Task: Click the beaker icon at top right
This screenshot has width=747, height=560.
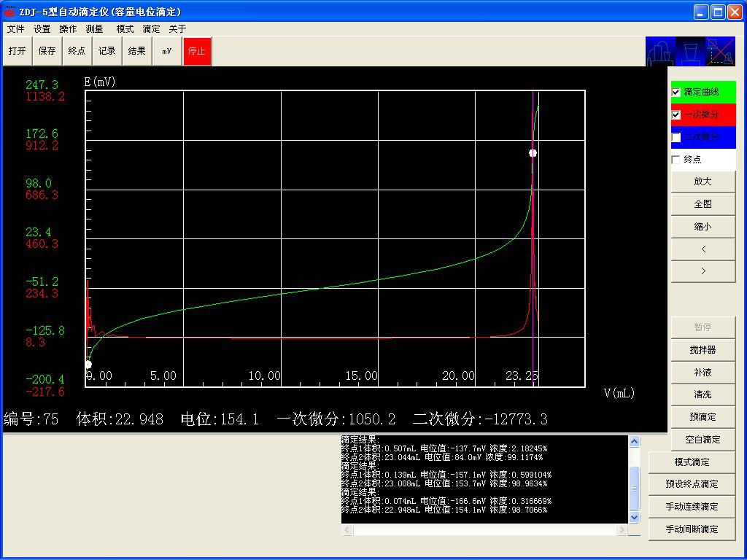Action: 690,52
